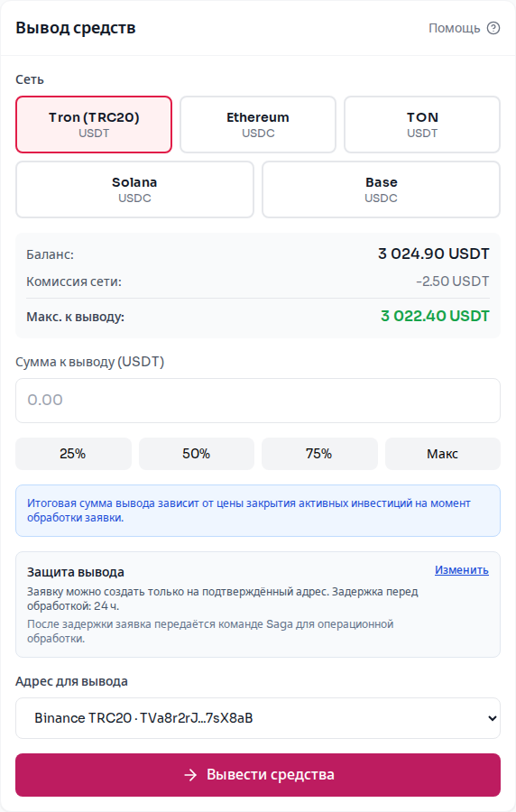Image resolution: width=516 pixels, height=812 pixels.
Task: Select the Tron (TRC20) USDT network
Action: tap(94, 125)
